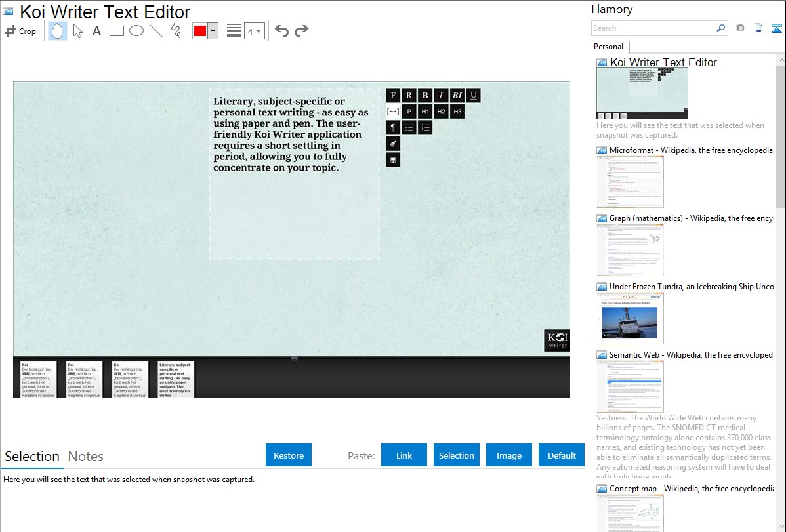786x532 pixels.
Task: Click the red color swatch
Action: [200, 31]
